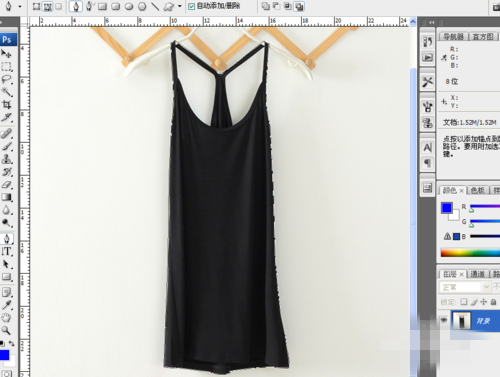Hide the Background layer via eye icon

[444, 320]
